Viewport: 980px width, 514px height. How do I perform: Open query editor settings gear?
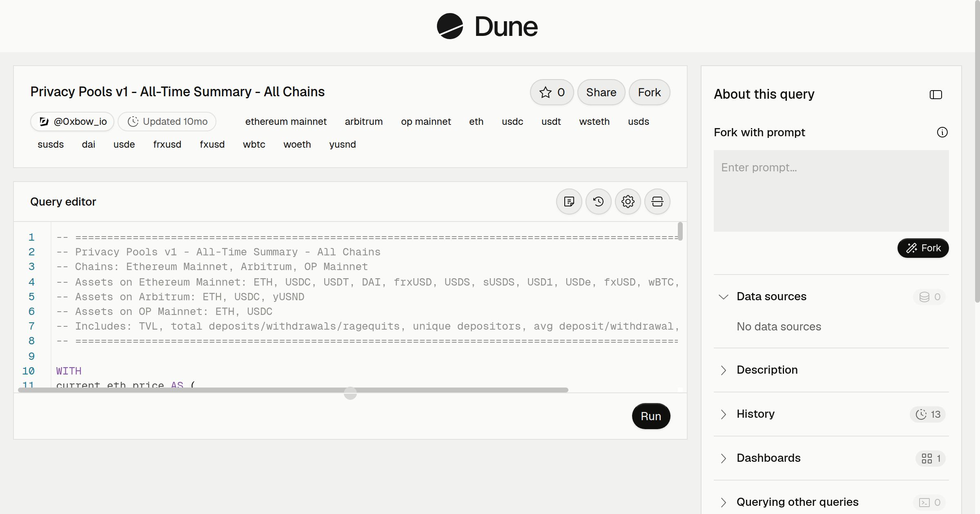click(x=628, y=202)
